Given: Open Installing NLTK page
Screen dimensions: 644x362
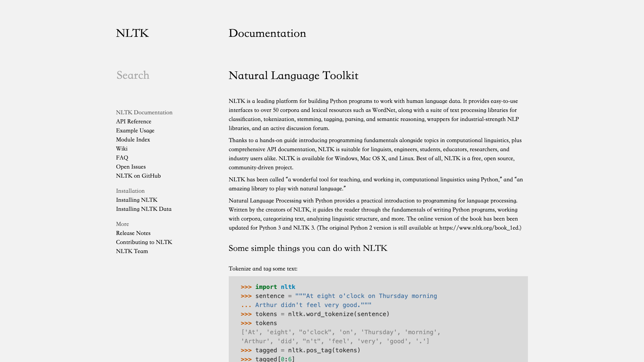Looking at the screenshot, I should (x=137, y=200).
